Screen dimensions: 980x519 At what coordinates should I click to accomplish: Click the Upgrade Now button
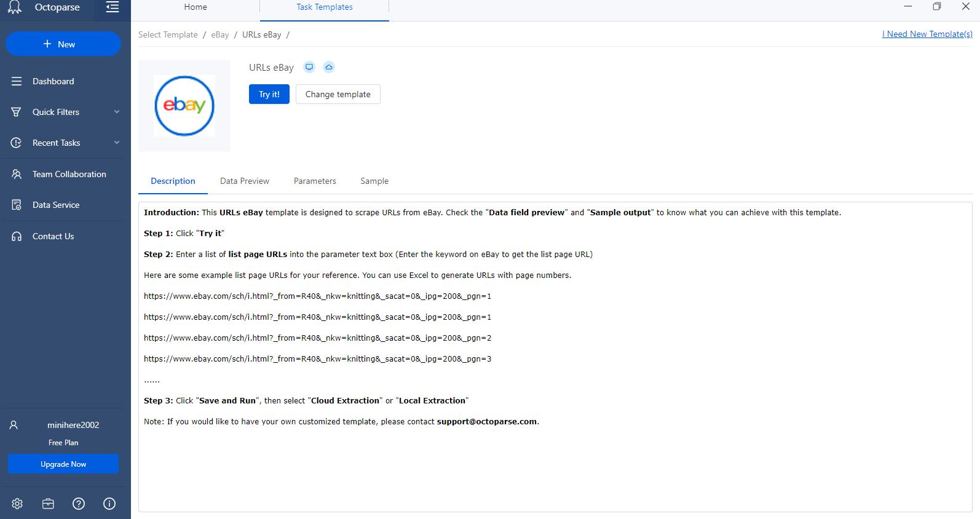[63, 464]
